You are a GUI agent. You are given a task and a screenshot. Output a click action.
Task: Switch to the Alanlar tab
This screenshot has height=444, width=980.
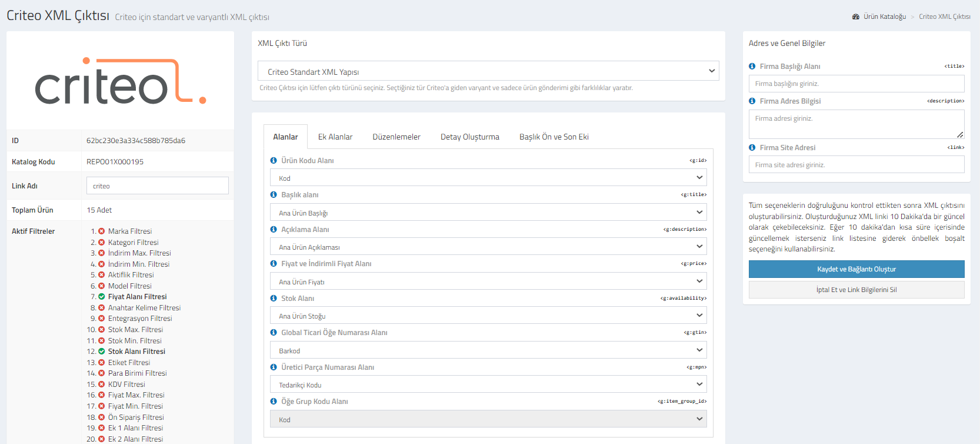click(x=285, y=137)
